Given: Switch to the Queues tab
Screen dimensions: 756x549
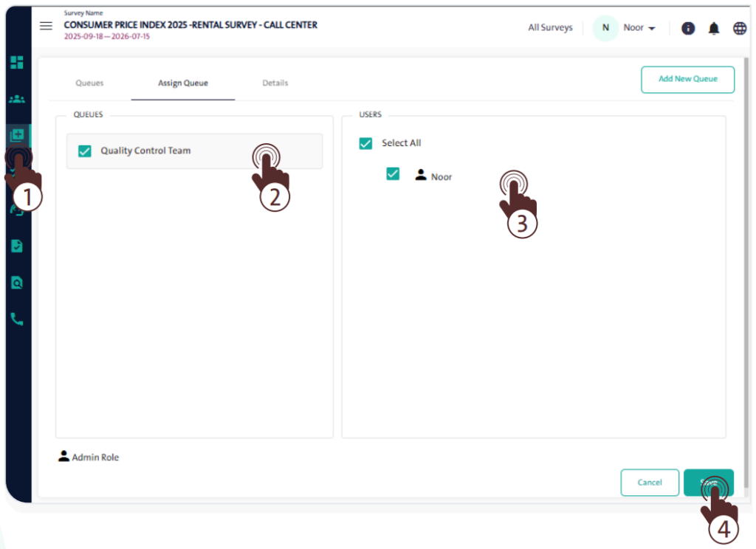Looking at the screenshot, I should [x=89, y=83].
